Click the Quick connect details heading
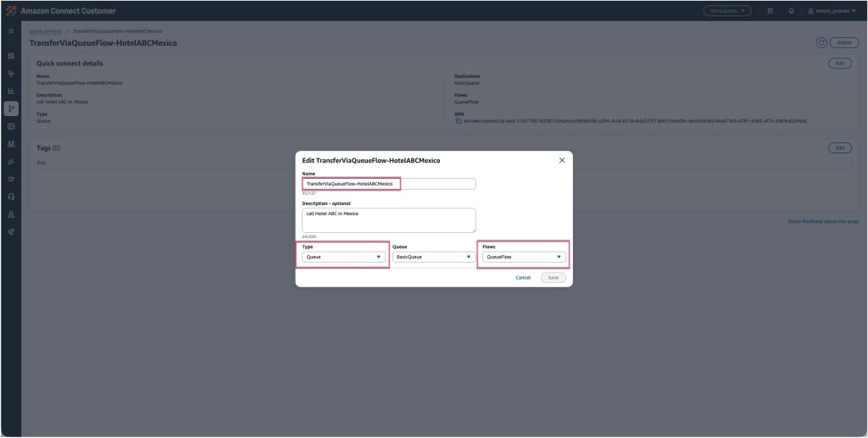Image resolution: width=868 pixels, height=438 pixels. coord(70,64)
